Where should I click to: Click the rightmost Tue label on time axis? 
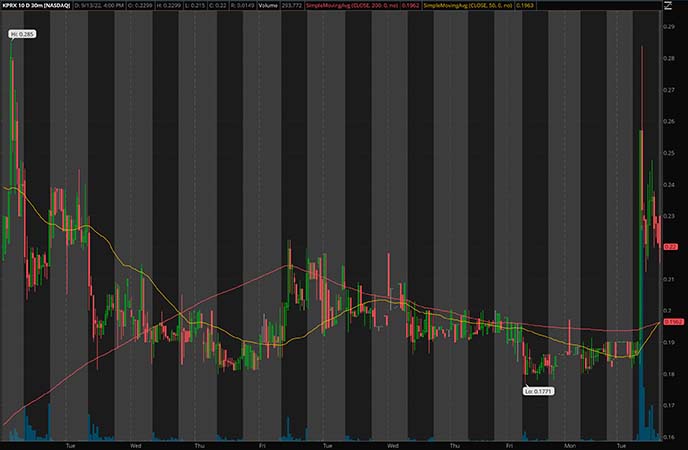coord(620,444)
